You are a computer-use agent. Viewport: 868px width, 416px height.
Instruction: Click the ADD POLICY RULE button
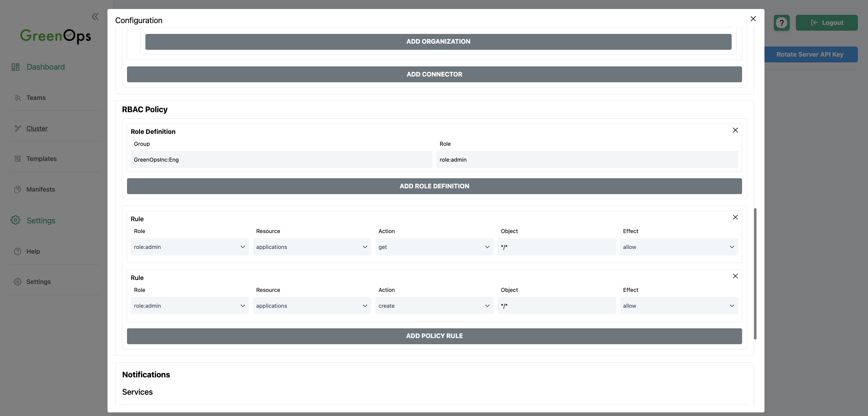click(x=434, y=336)
